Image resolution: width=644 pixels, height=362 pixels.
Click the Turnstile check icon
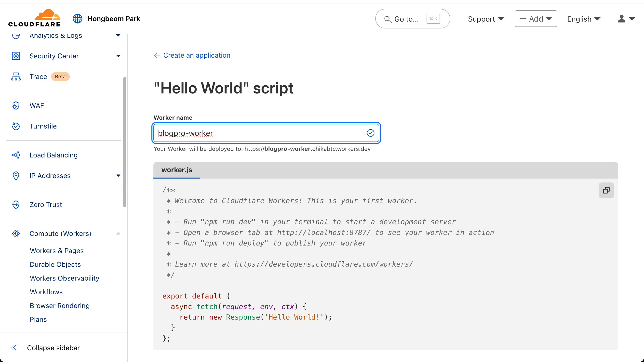click(16, 126)
